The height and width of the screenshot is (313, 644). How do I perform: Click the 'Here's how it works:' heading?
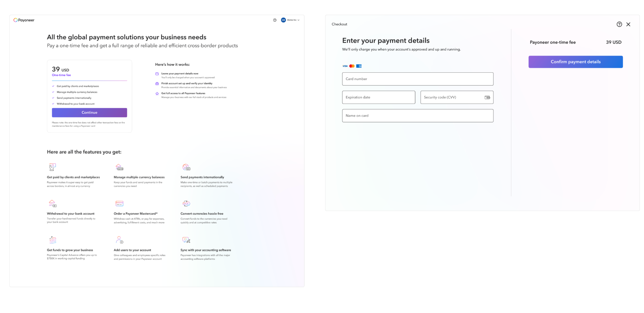point(172,64)
